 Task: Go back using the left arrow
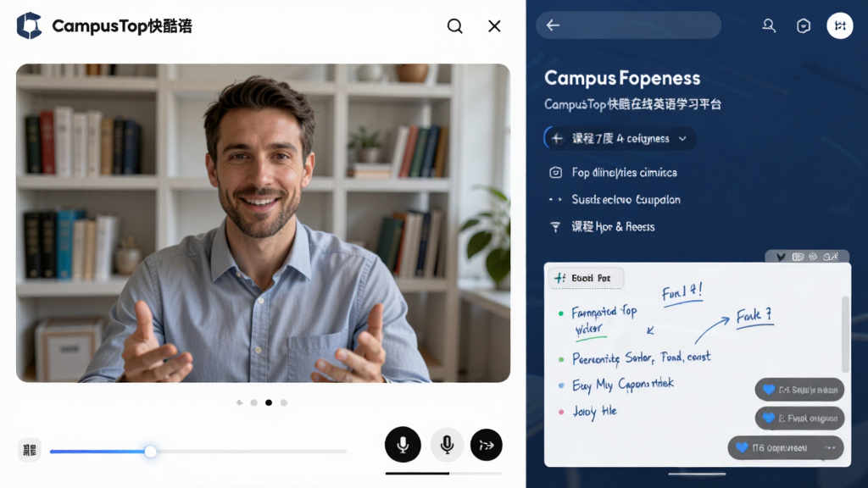click(553, 25)
